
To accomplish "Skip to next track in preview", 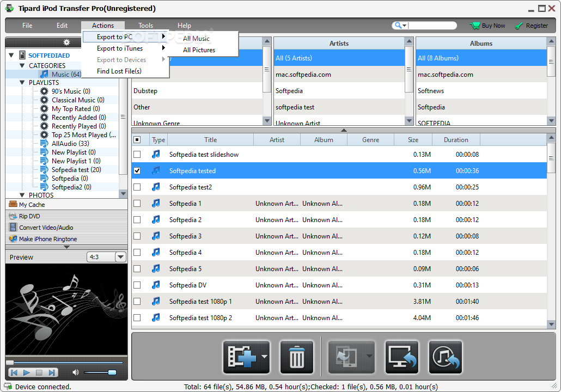I will (x=52, y=373).
